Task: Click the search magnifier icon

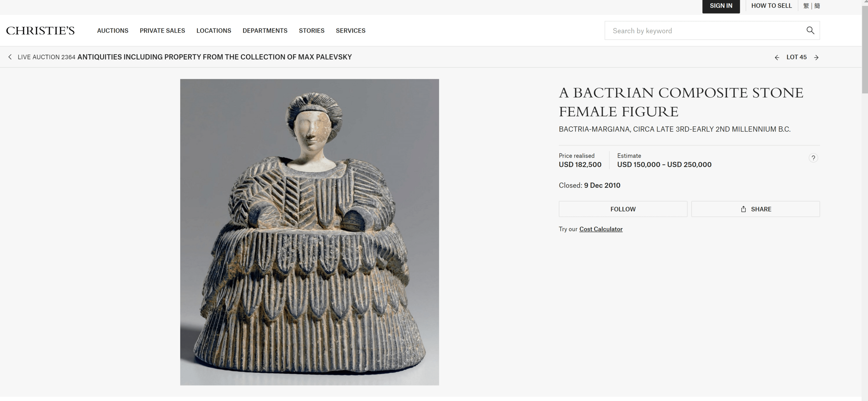Action: click(810, 31)
